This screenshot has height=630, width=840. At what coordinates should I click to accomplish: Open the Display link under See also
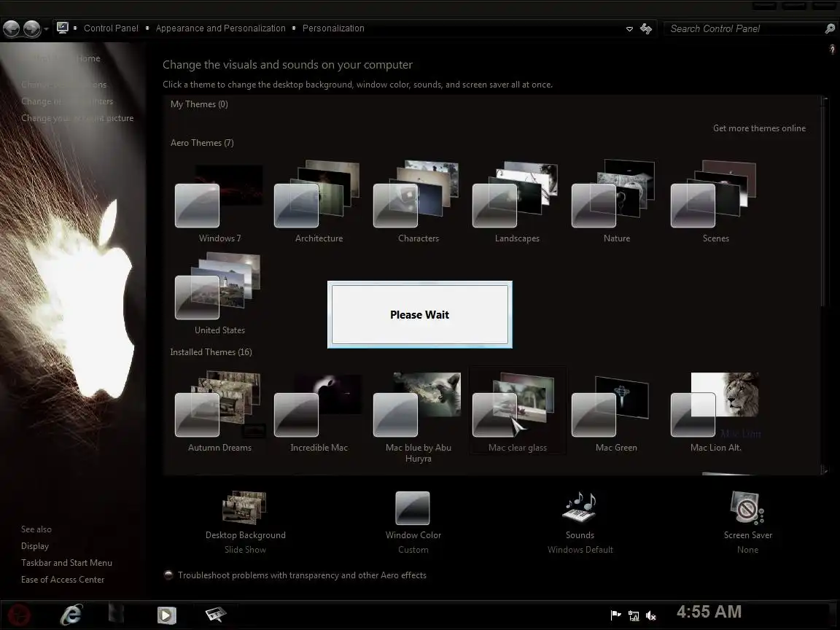click(x=35, y=546)
